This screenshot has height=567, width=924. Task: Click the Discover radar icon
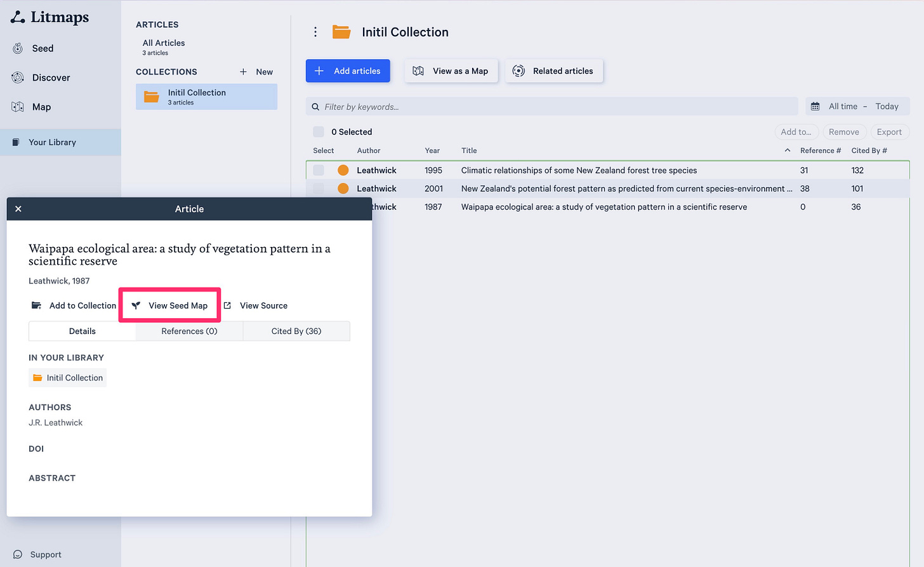pos(18,77)
